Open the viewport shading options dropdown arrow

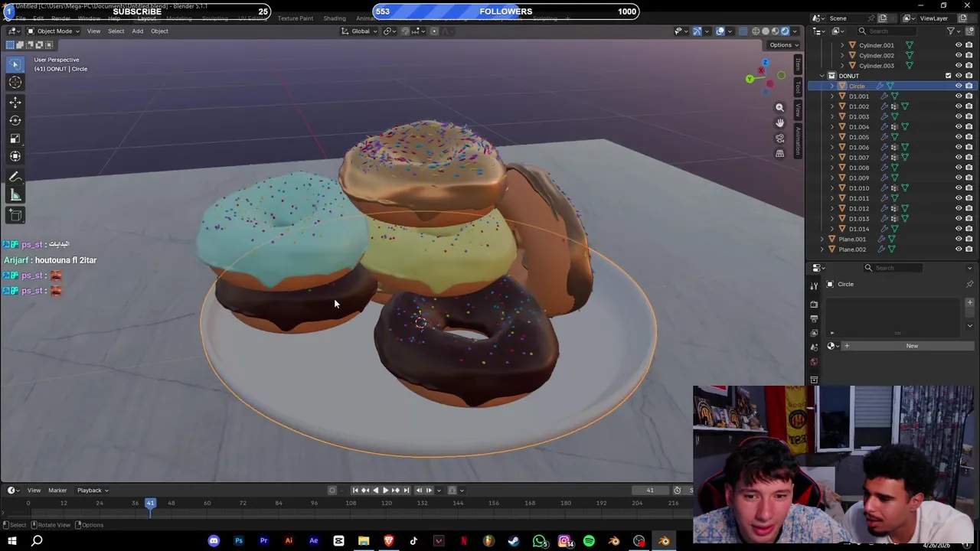794,31
